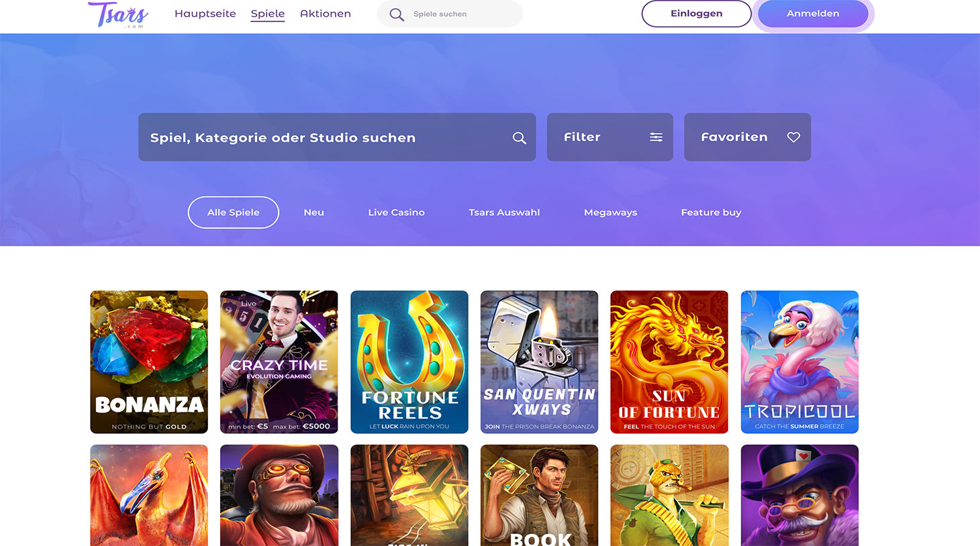This screenshot has width=980, height=546.
Task: Open the armed tiger soldier game thumbnail
Action: (669, 495)
